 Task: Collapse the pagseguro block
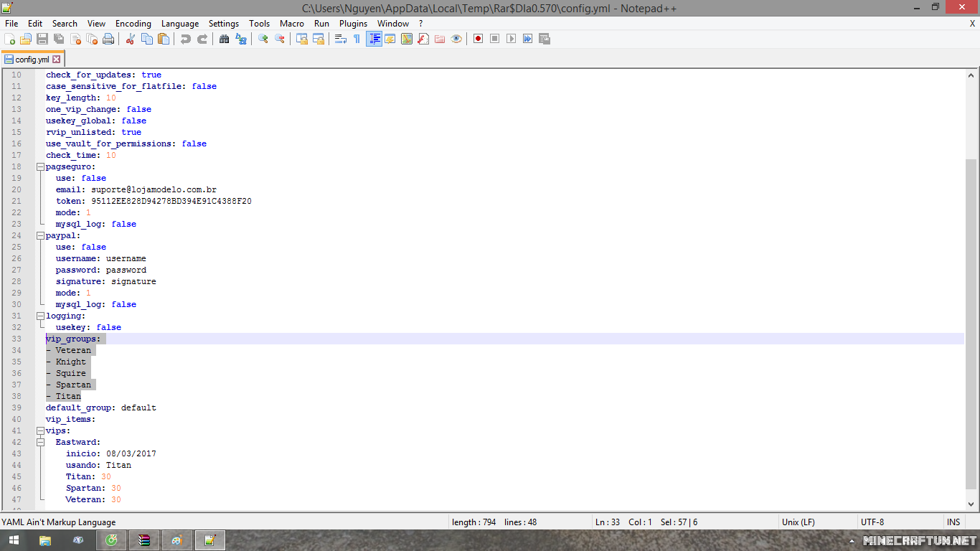tap(40, 166)
